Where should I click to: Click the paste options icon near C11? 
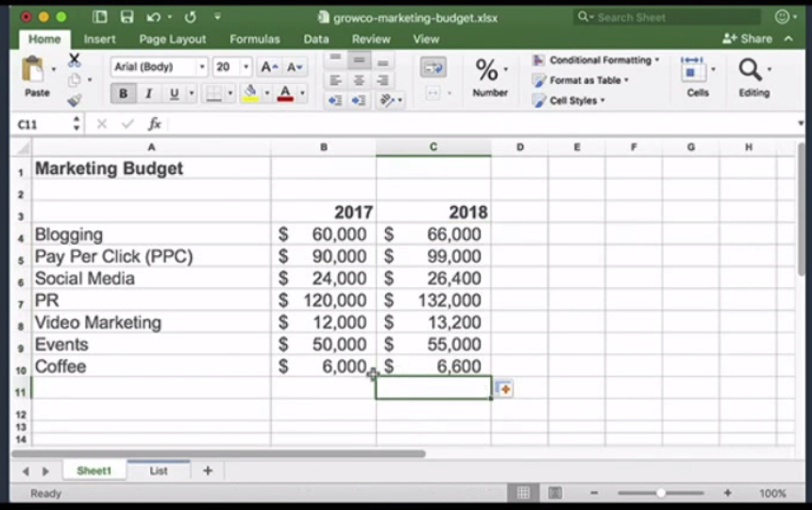[503, 388]
